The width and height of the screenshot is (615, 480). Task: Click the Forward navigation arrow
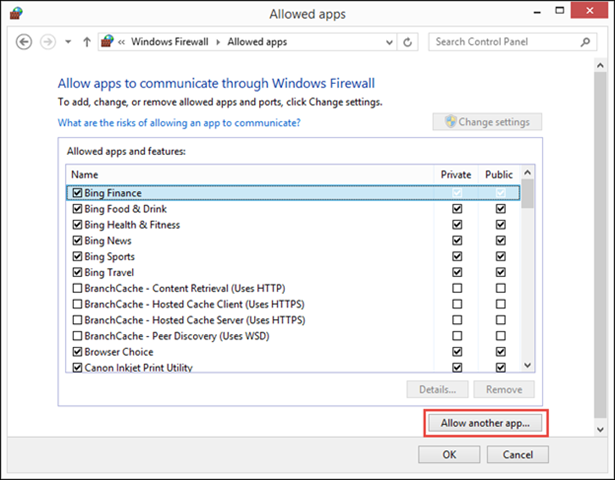click(48, 42)
